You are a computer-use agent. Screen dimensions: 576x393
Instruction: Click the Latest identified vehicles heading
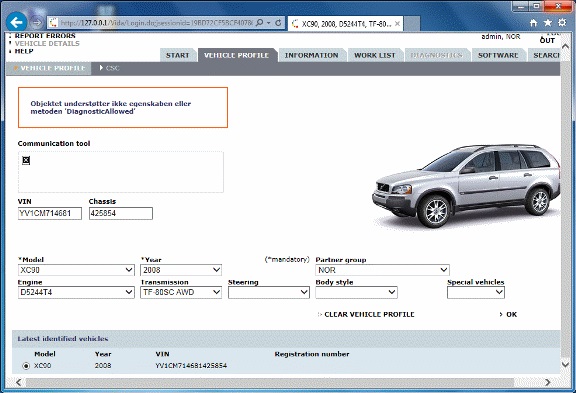pos(63,339)
